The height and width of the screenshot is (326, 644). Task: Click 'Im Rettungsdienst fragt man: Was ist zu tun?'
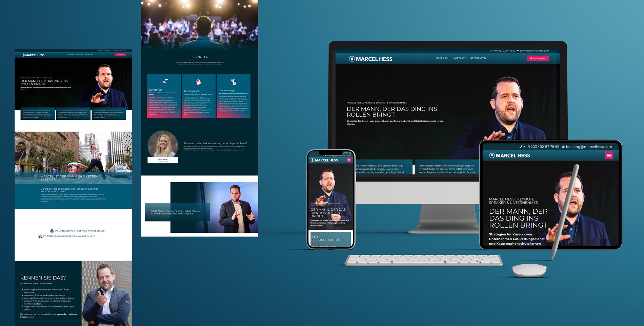pos(69,236)
